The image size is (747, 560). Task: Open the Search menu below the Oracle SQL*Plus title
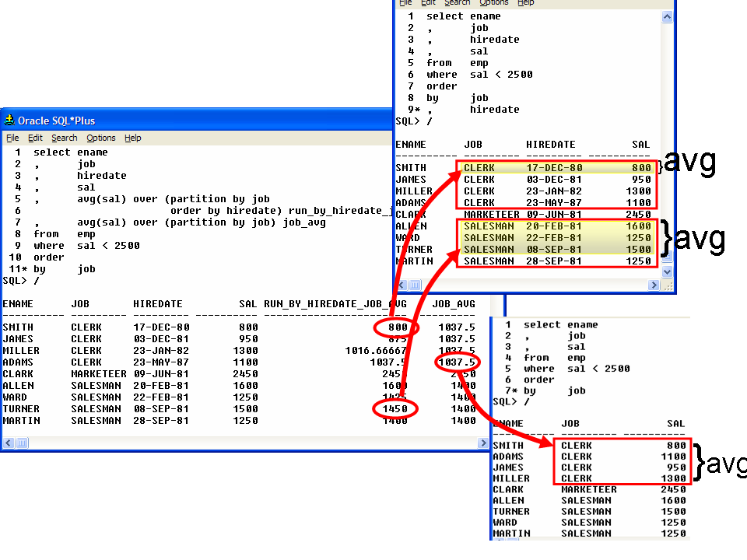coord(65,138)
